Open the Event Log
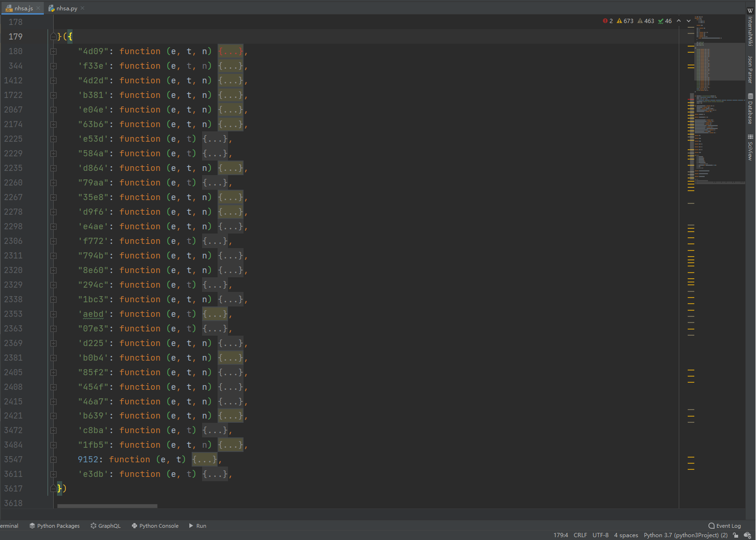Viewport: 756px width, 540px height. (724, 526)
